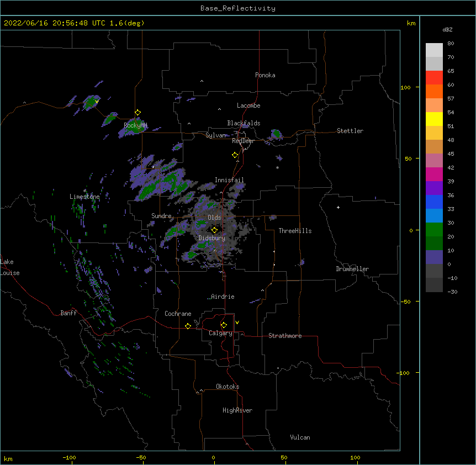Click the Strathmore label
476x465 pixels.
[x=285, y=336]
